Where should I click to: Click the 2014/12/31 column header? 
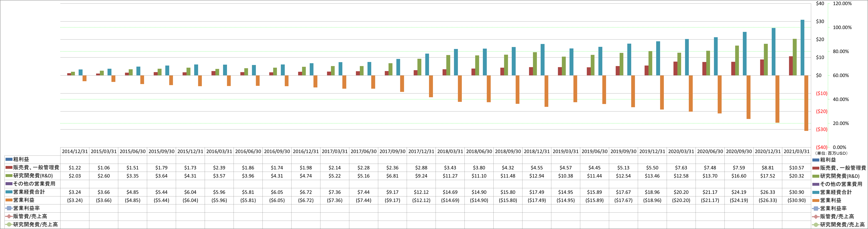[x=75, y=152]
